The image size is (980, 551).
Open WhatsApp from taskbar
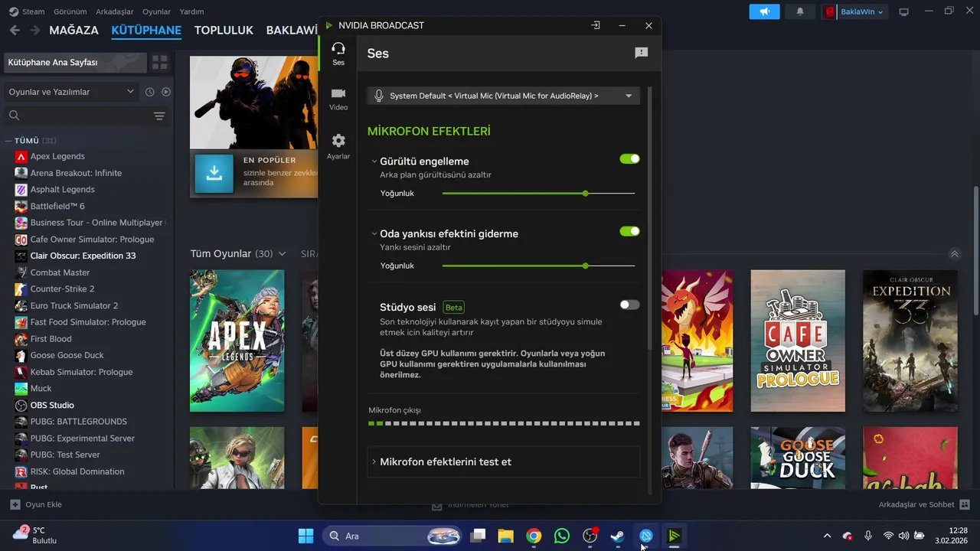tap(562, 536)
